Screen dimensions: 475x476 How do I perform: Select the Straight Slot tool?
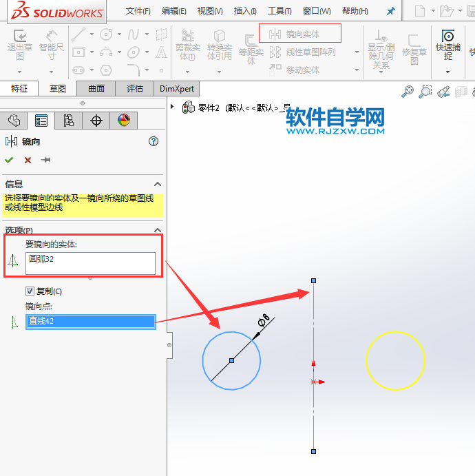click(x=78, y=70)
